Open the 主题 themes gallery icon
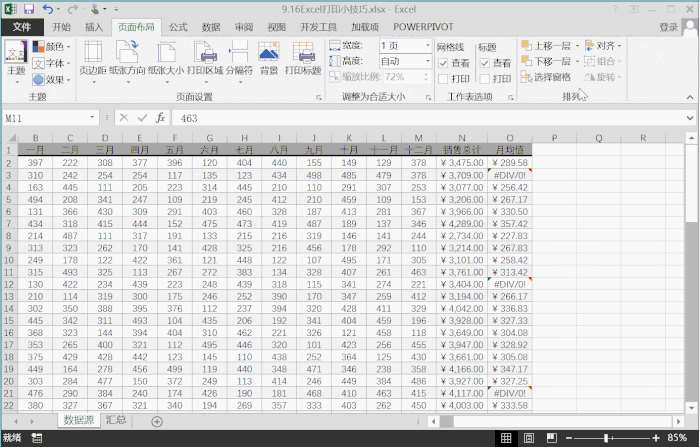700x447 pixels. pyautogui.click(x=16, y=63)
